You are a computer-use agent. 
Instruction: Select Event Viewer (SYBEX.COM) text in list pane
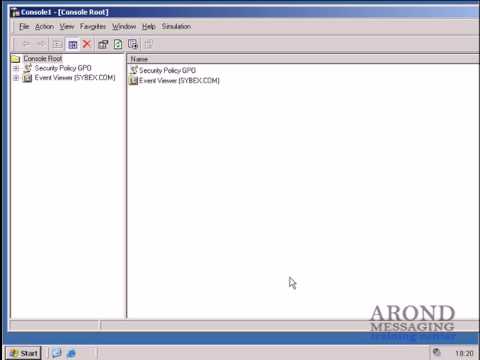click(x=179, y=81)
